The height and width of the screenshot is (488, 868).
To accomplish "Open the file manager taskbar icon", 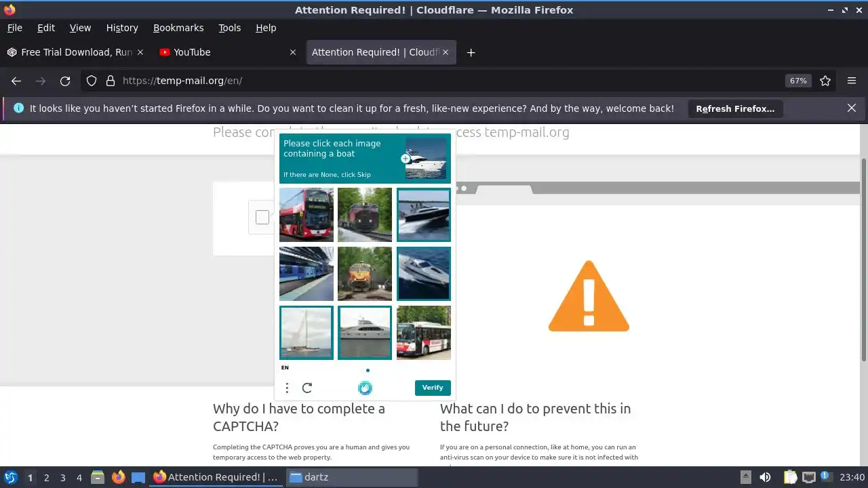I will click(x=97, y=477).
